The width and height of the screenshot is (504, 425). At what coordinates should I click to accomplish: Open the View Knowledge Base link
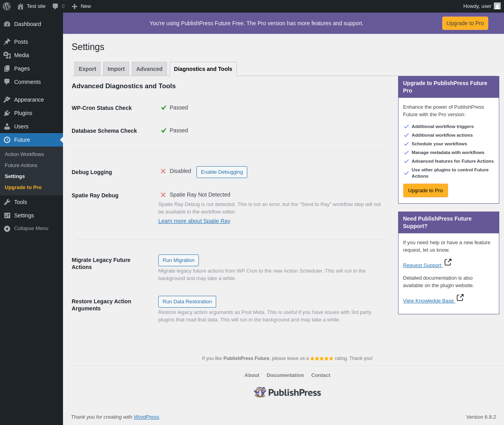coord(428,301)
